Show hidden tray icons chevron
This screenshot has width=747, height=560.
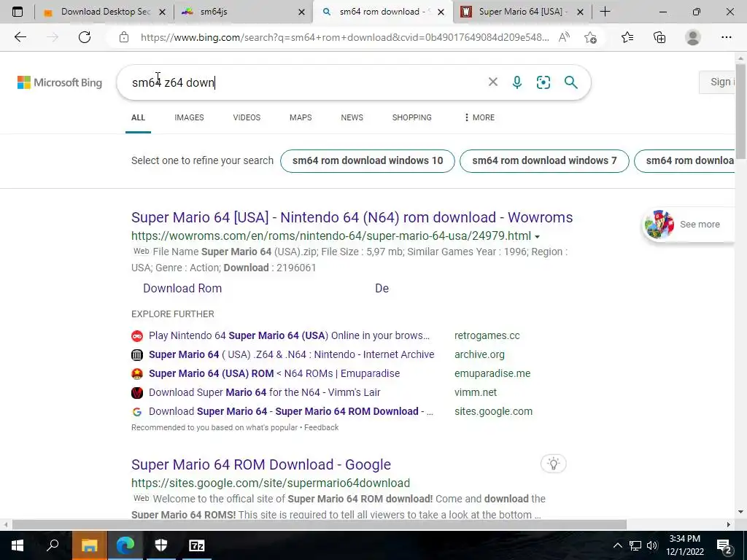coord(617,545)
